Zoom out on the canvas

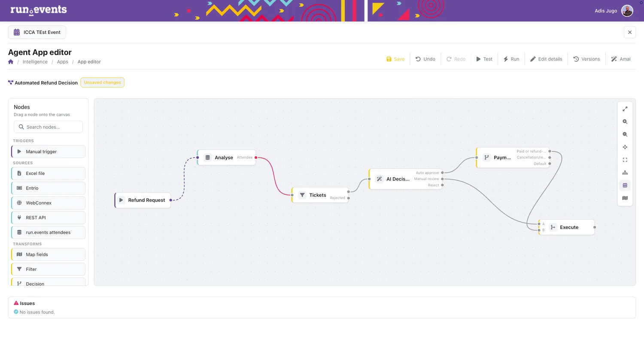[x=625, y=134]
